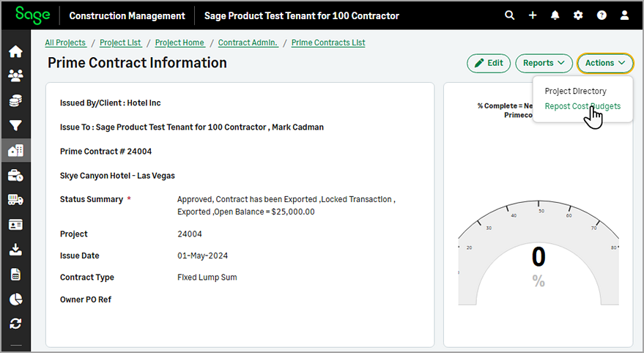644x353 pixels.
Task: Click the Status Summary label
Action: [x=91, y=199]
